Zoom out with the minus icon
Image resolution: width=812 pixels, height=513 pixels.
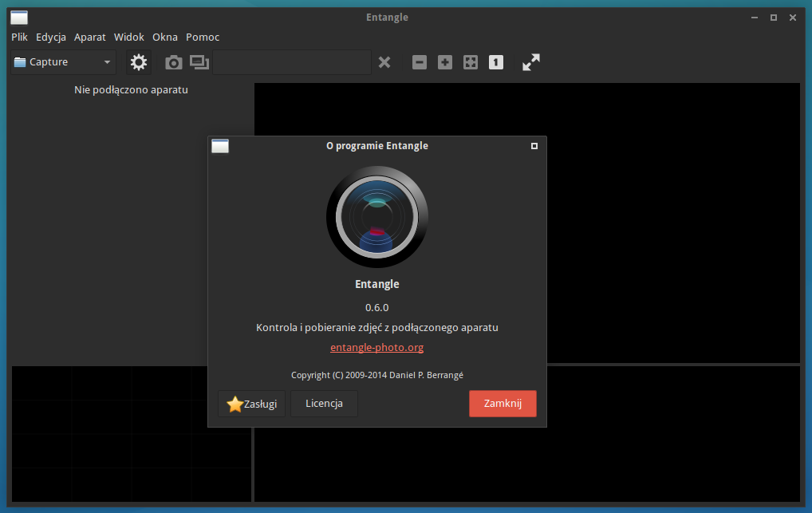coord(420,63)
